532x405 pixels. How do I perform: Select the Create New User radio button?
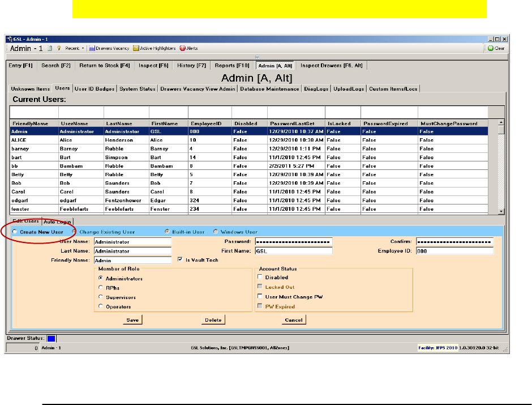tap(15, 232)
